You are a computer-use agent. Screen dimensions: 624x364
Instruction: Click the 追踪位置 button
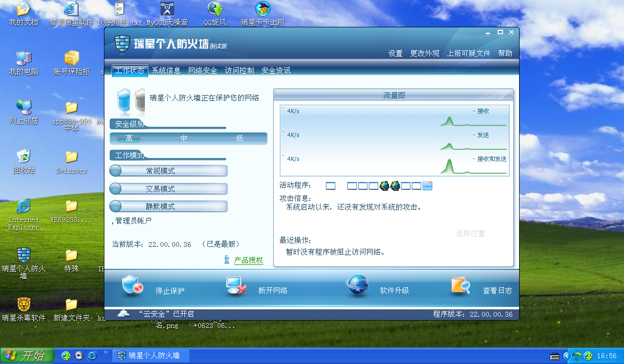(471, 234)
